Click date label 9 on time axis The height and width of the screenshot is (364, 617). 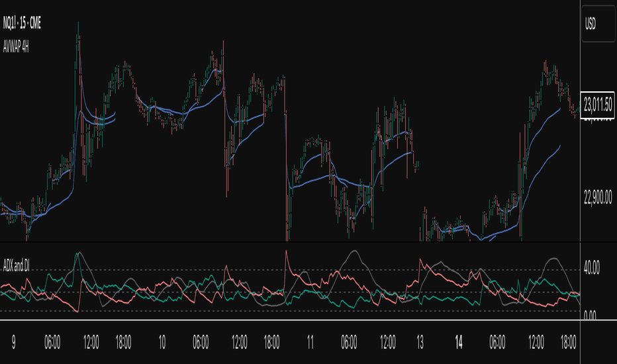13,342
